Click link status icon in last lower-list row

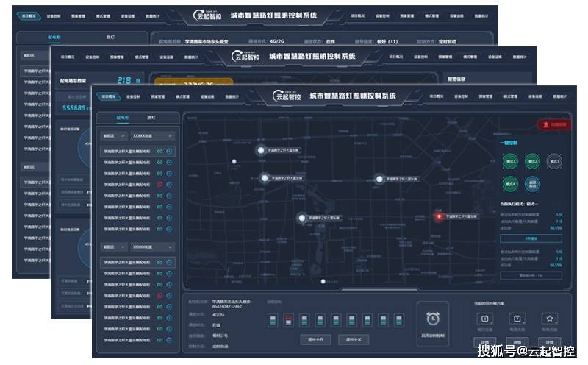click(x=159, y=340)
